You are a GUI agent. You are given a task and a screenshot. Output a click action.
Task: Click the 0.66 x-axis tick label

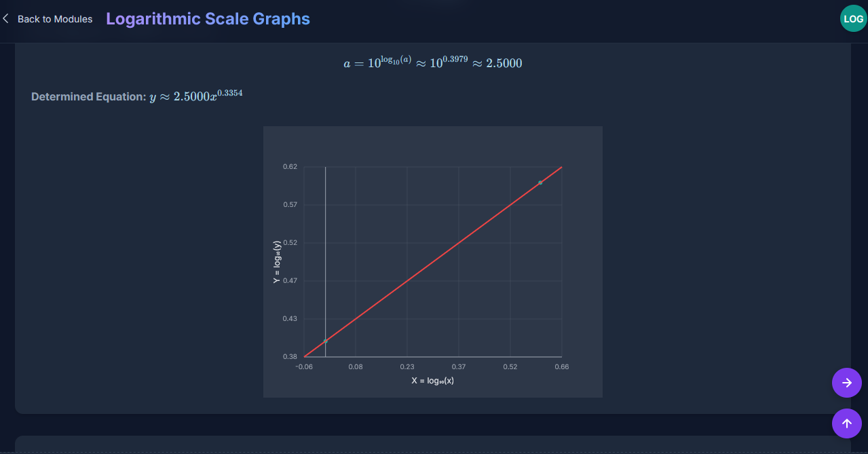tap(561, 367)
